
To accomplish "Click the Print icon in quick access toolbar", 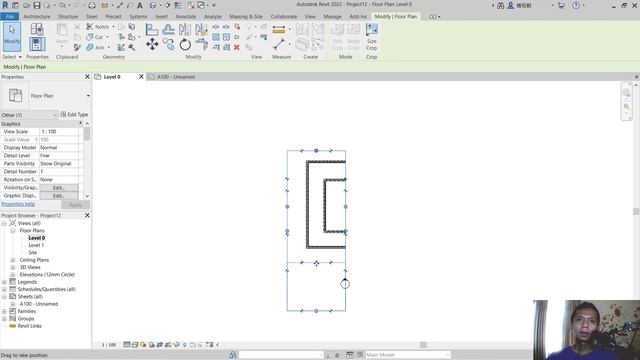I will click(x=92, y=5).
